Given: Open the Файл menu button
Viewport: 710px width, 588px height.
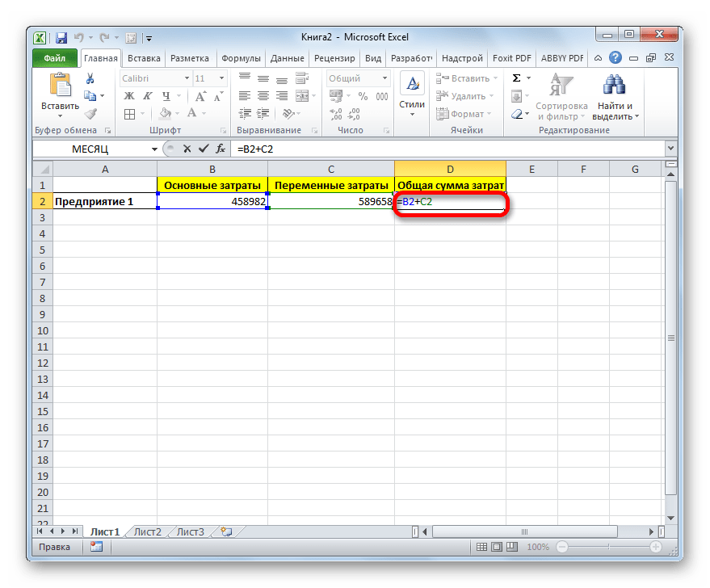Looking at the screenshot, I should (55, 59).
